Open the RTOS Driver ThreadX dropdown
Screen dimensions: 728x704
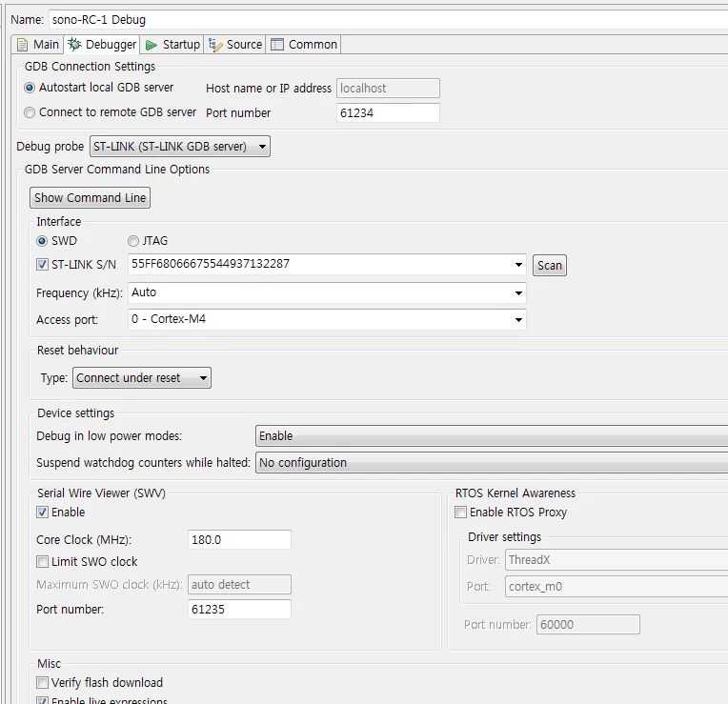pos(617,559)
